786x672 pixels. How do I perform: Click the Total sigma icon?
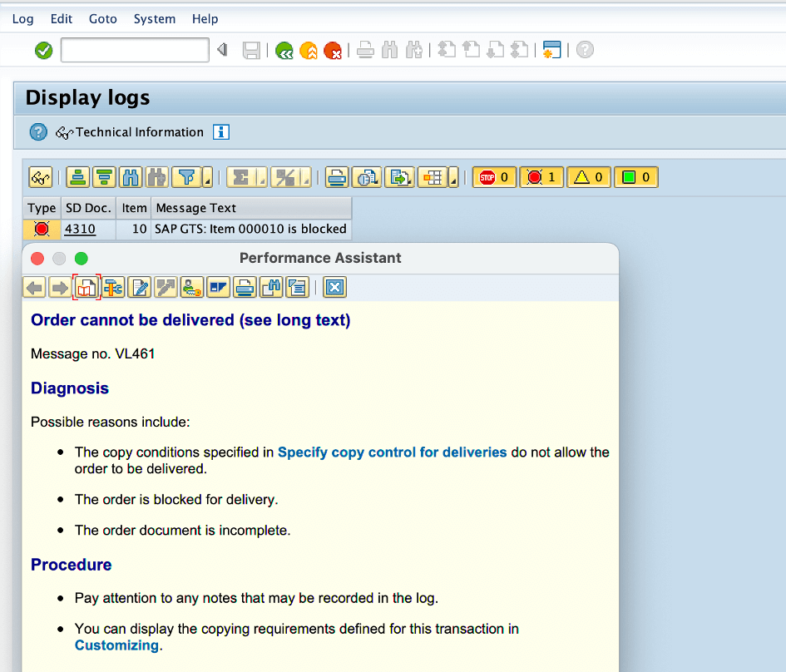pyautogui.click(x=241, y=177)
